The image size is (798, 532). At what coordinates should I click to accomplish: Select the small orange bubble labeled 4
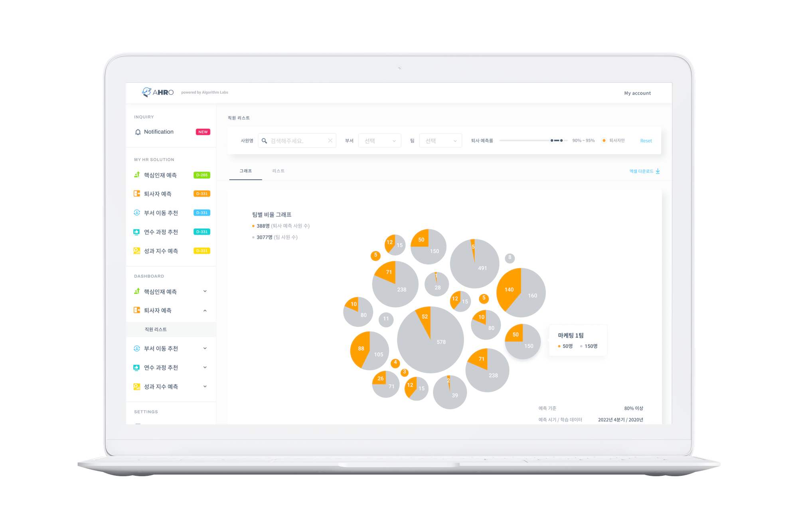coord(395,363)
